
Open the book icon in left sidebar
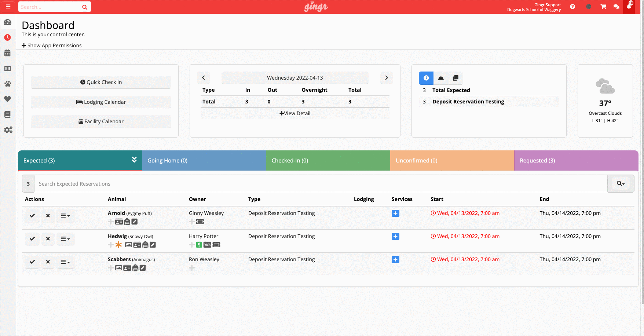[x=8, y=114]
